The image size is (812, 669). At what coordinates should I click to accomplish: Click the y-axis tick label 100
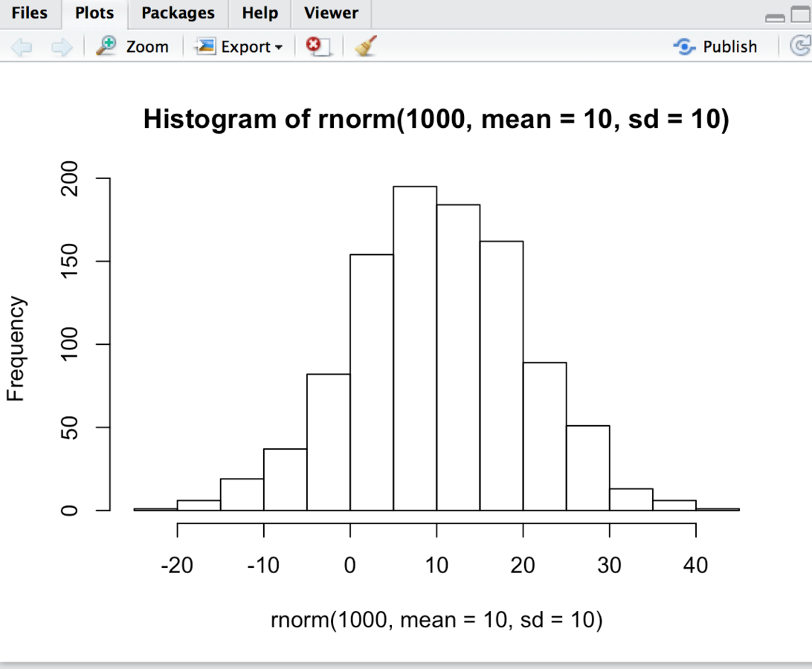[69, 344]
